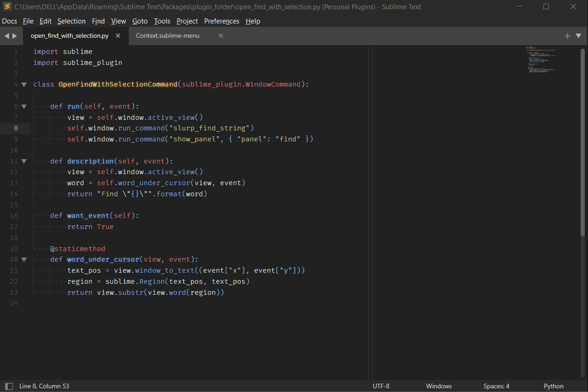Toggle the side bar from the status bar icon
Viewport: 588px width, 392px height.
(x=9, y=386)
